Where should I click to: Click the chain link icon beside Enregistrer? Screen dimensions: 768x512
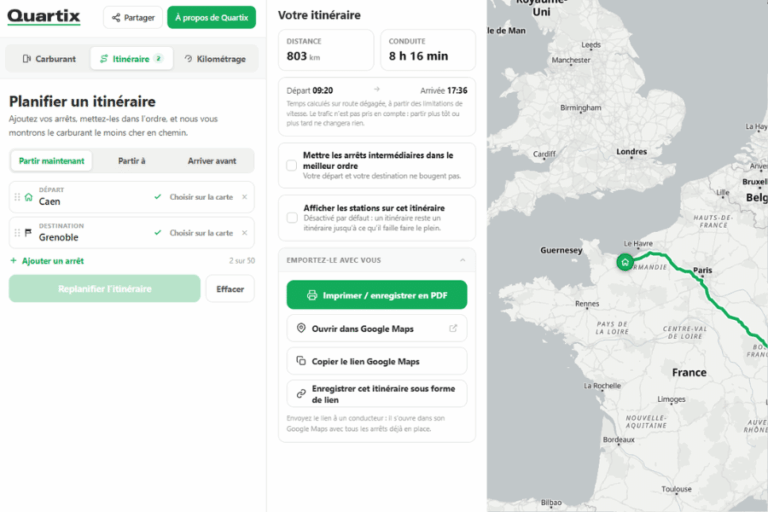click(301, 393)
